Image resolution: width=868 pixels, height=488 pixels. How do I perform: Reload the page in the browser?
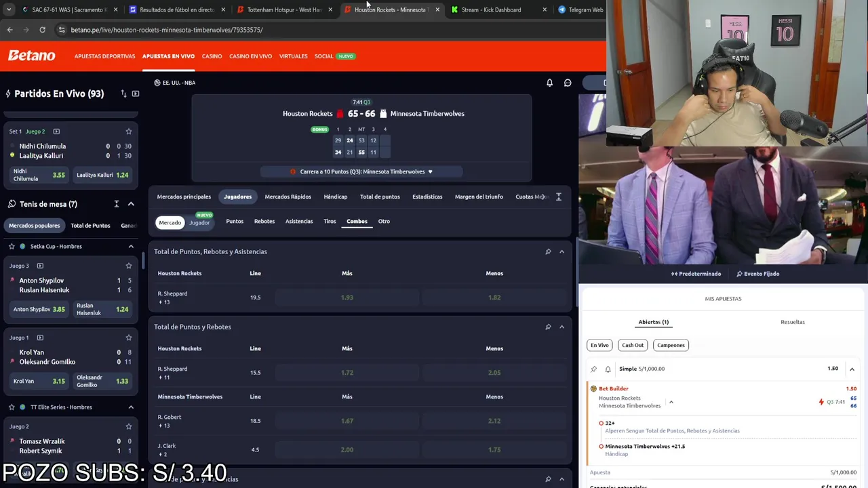click(42, 30)
